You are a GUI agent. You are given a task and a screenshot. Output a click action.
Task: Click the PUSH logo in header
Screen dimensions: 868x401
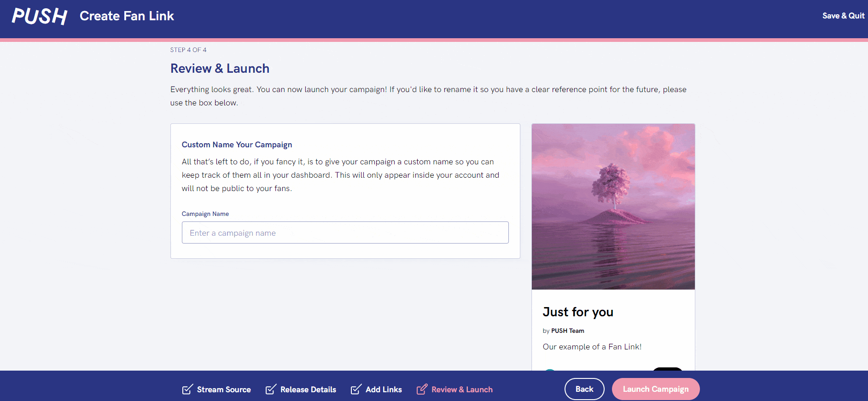point(40,16)
